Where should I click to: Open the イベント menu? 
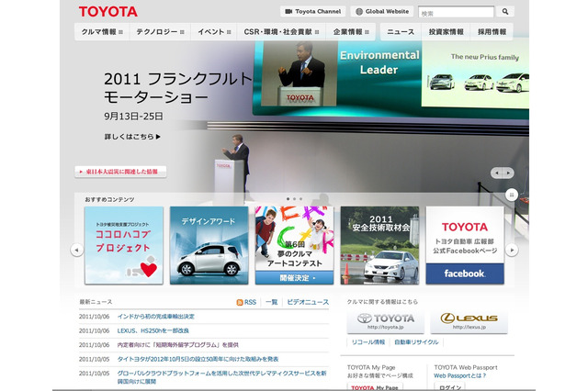pyautogui.click(x=214, y=32)
